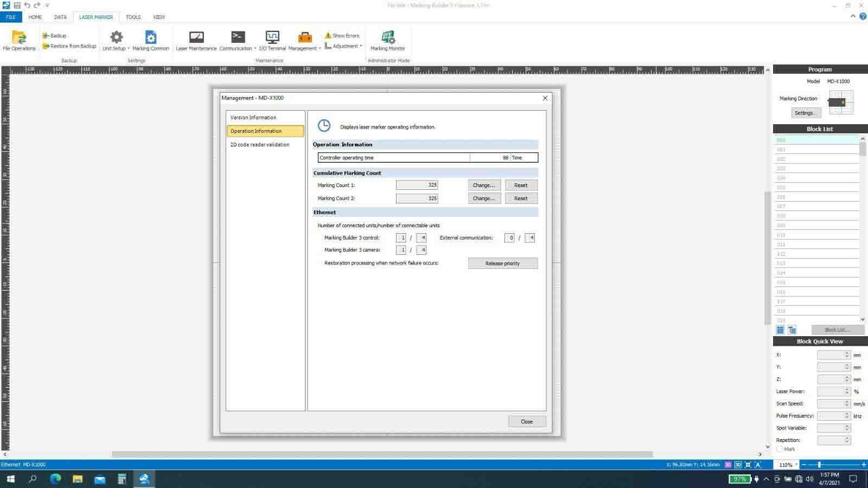The image size is (868, 488).
Task: Show hidden system tray icons
Action: [766, 479]
